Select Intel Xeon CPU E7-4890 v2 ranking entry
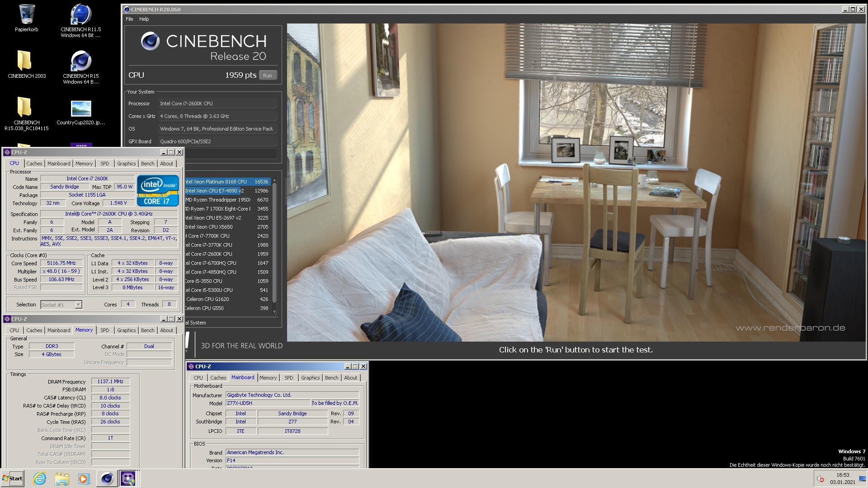 coord(227,191)
